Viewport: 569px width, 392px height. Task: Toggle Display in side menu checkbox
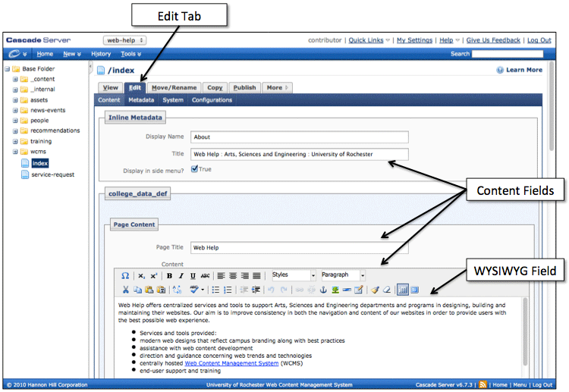(x=194, y=168)
